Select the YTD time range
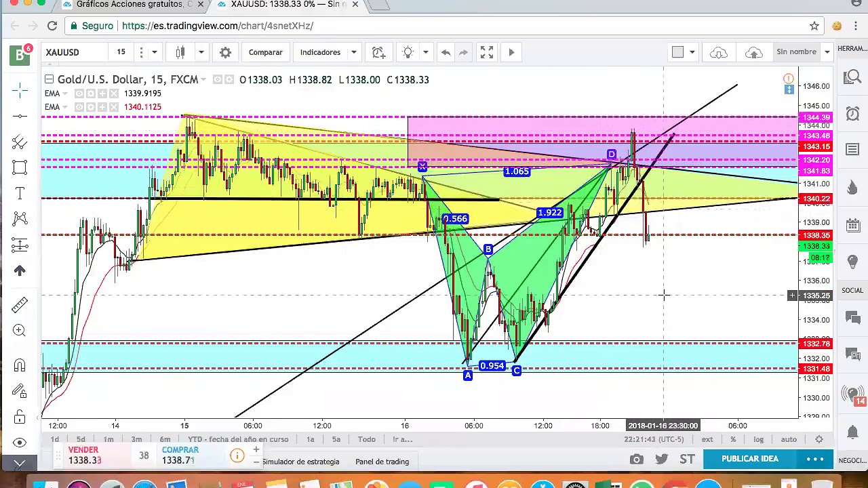Screen dimensions: 868x488 pos(238,439)
